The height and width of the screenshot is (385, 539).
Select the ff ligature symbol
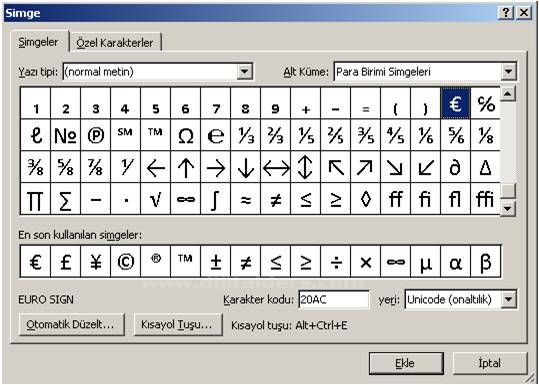[395, 199]
